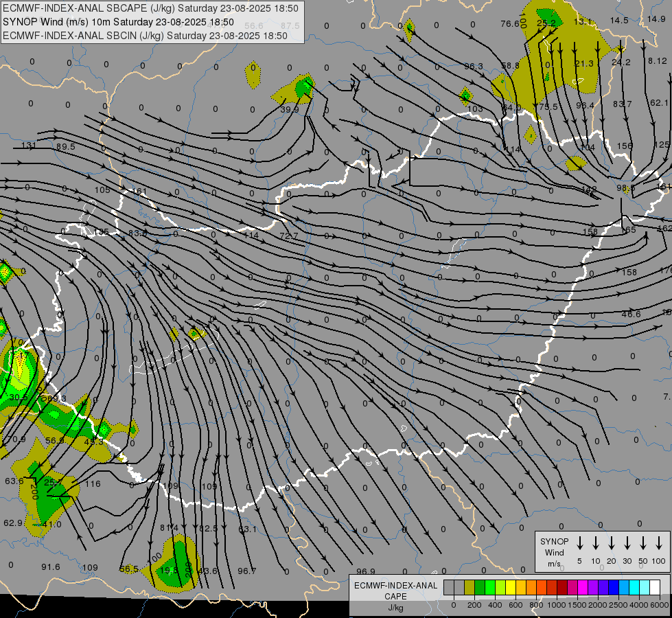Click the 'ECMWF-INDEX-ANAL SBCIN' title line
The width and height of the screenshot is (672, 618).
[145, 36]
